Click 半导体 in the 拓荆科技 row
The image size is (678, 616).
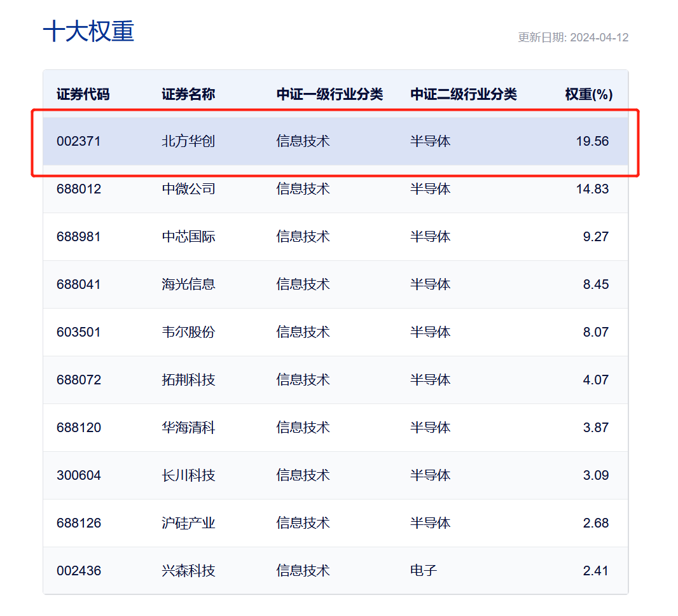tap(430, 380)
